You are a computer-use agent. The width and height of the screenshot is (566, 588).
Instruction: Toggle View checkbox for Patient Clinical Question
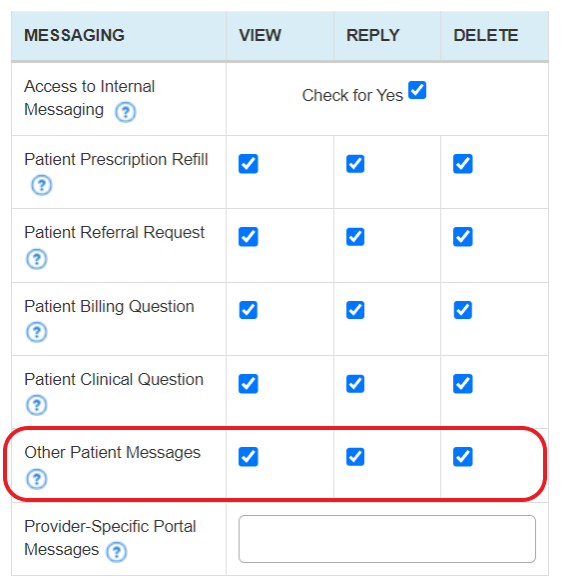coord(248,383)
